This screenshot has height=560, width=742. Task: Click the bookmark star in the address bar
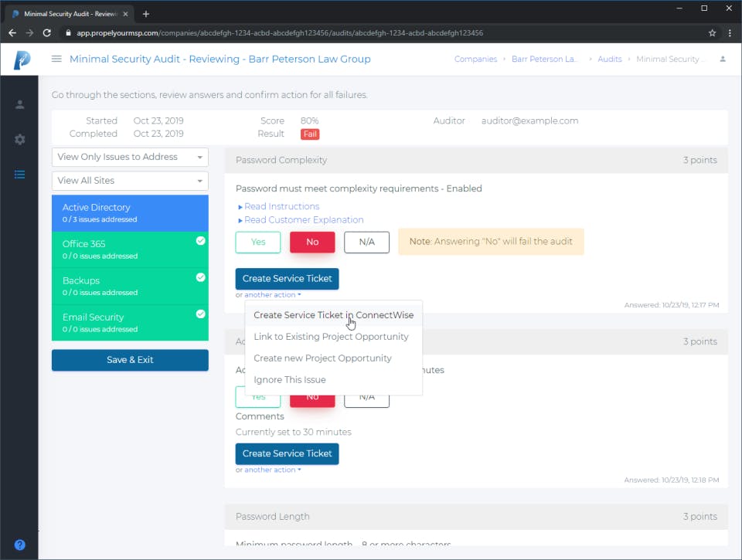pos(712,33)
